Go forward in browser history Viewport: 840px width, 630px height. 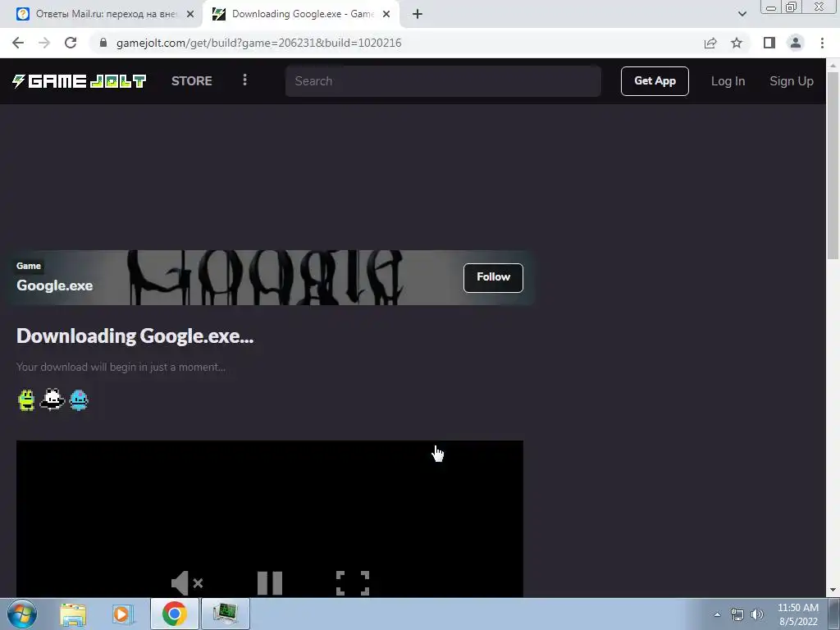[x=44, y=43]
